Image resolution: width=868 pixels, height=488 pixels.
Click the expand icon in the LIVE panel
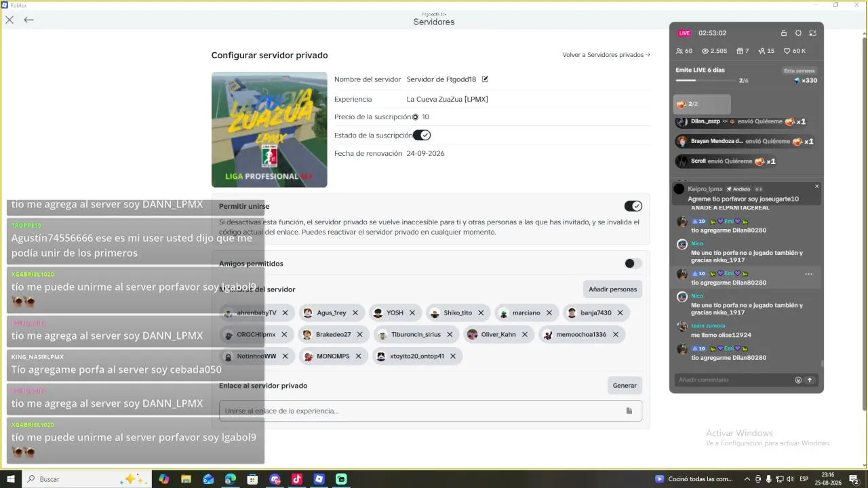coord(812,33)
